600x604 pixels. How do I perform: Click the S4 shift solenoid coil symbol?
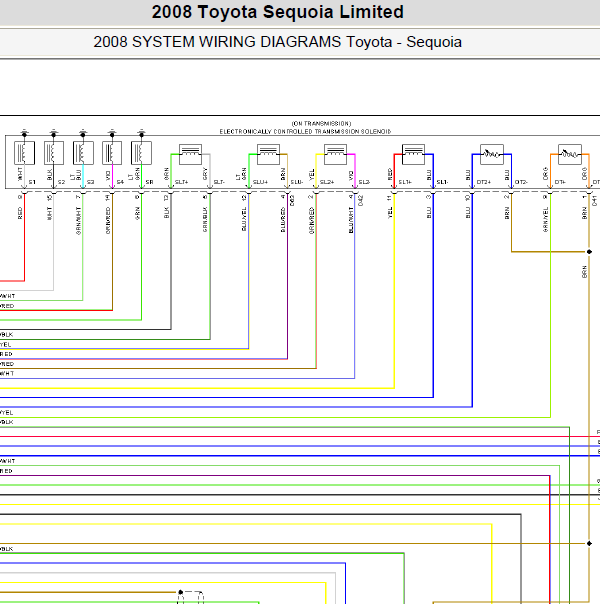[112, 153]
